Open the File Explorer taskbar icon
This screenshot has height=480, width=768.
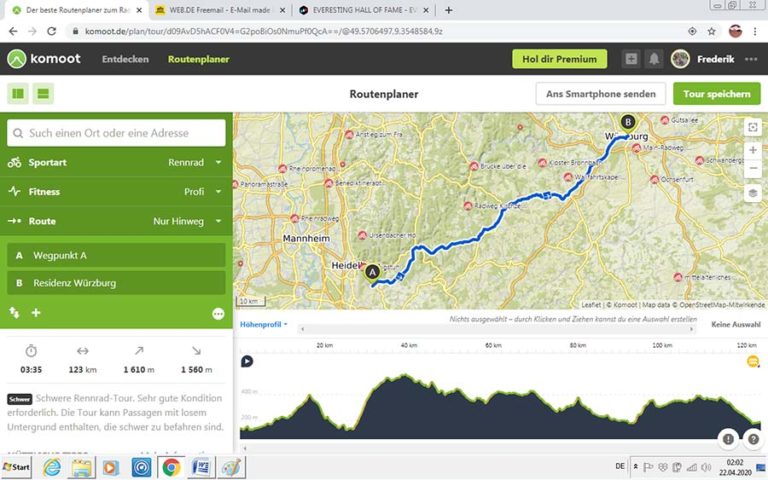(x=82, y=467)
